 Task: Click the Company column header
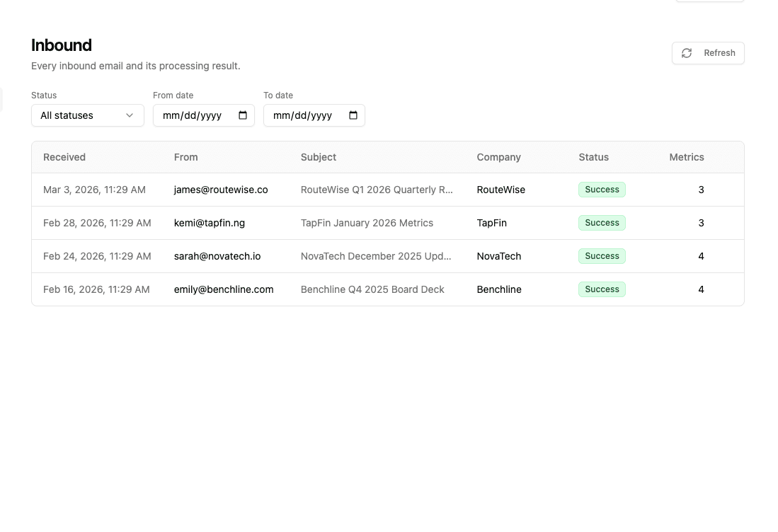coord(498,157)
